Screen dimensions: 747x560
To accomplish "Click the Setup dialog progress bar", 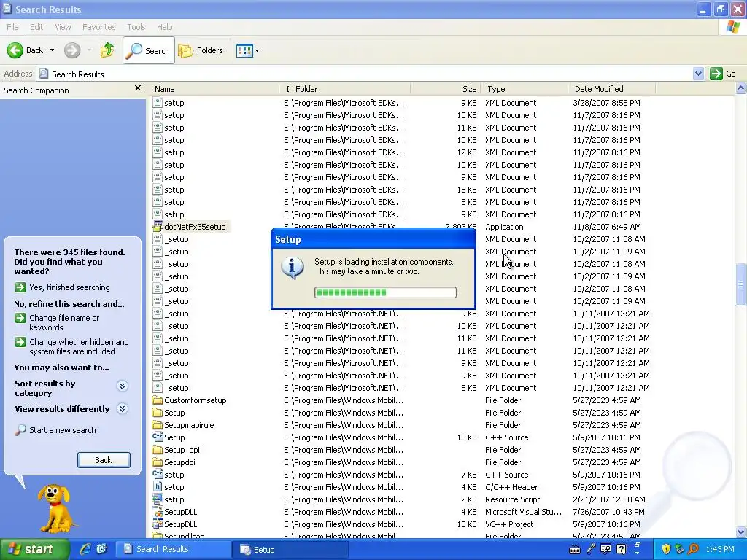I will pos(385,292).
